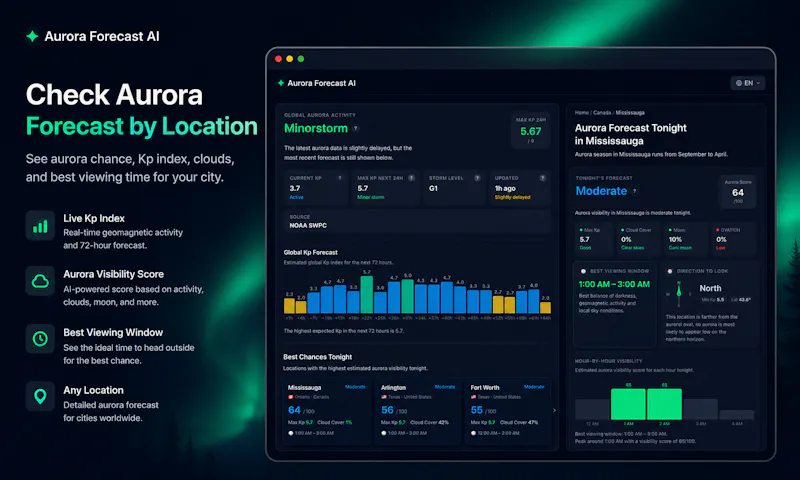800x480 pixels.
Task: Click the North direction label
Action: (x=710, y=288)
